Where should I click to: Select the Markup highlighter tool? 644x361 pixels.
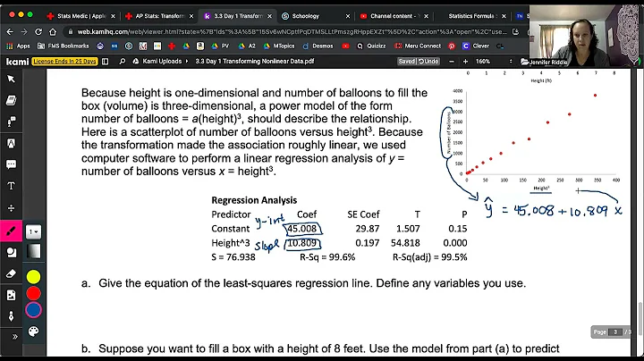click(11, 143)
